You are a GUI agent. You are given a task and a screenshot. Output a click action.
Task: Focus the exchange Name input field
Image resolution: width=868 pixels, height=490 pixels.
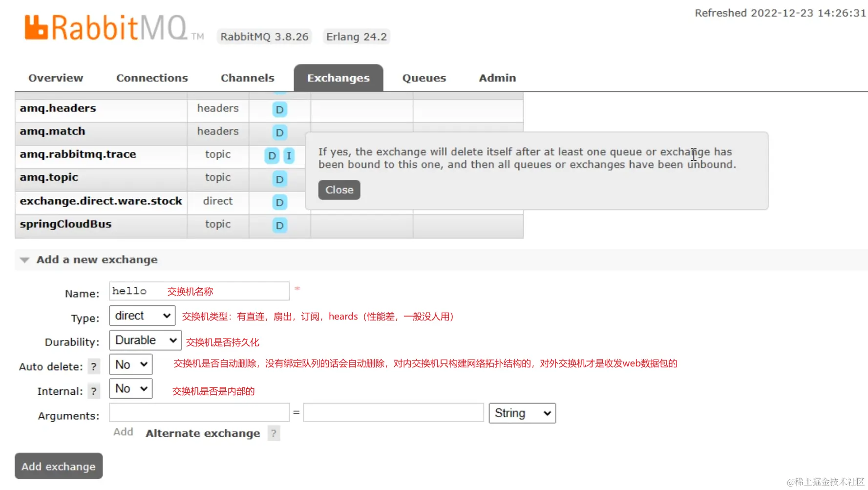click(x=199, y=291)
